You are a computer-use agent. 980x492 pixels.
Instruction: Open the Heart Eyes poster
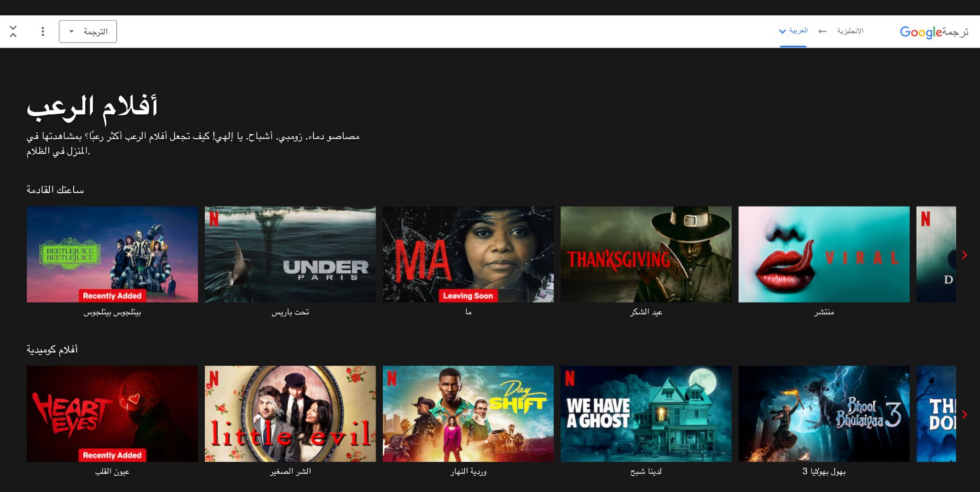coord(112,414)
